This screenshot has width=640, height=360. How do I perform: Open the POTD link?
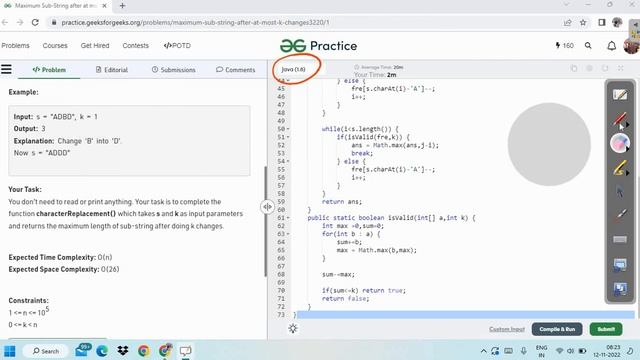177,46
